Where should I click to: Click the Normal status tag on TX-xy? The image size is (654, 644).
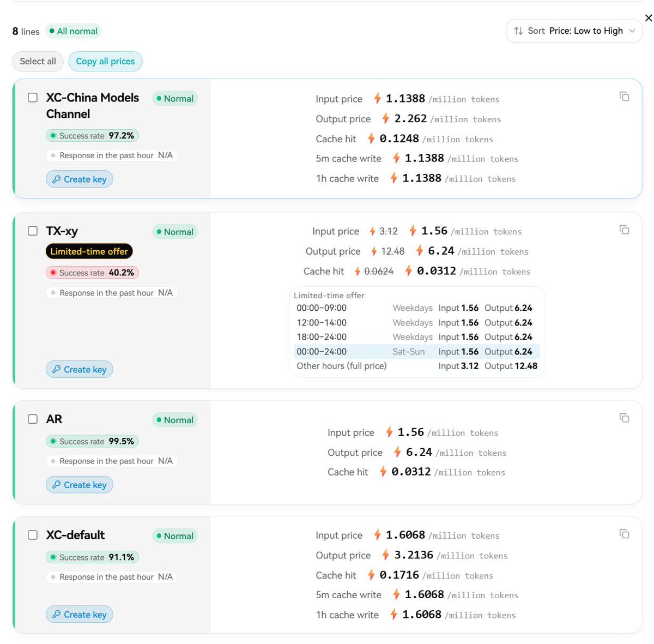pyautogui.click(x=175, y=232)
